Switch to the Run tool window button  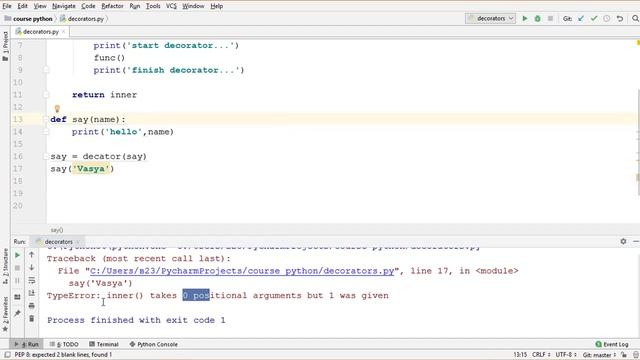[27, 344]
